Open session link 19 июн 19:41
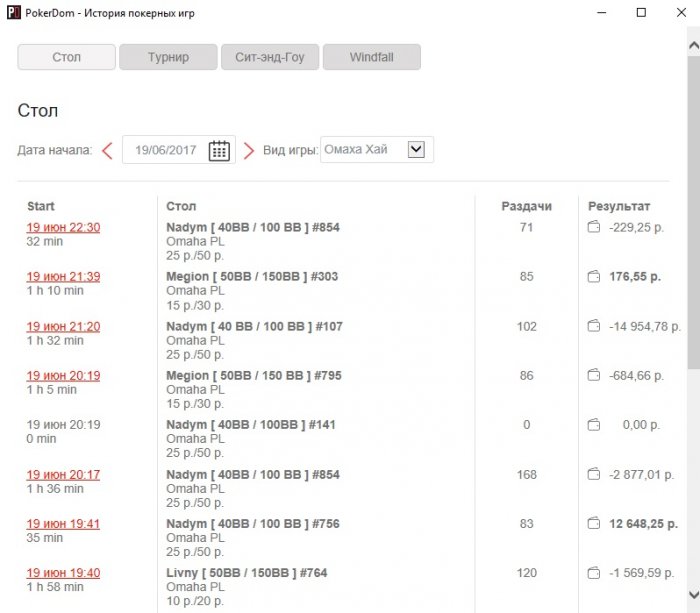Viewport: 700px width, 613px height. pyautogui.click(x=63, y=523)
